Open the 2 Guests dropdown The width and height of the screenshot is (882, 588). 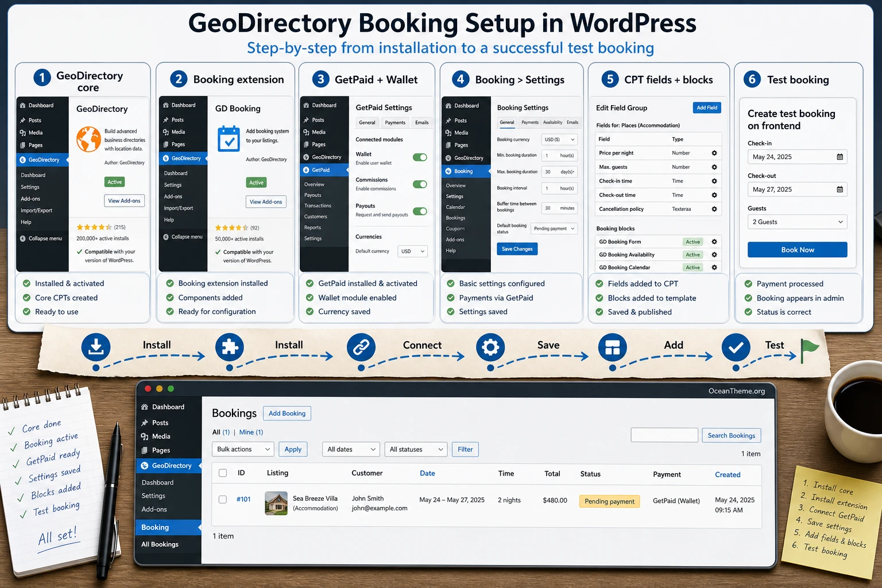(798, 222)
